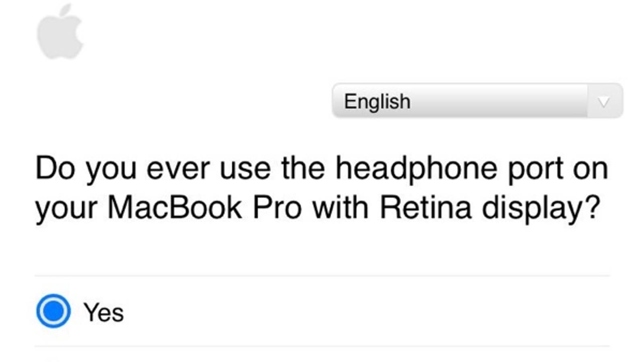The width and height of the screenshot is (644, 362).
Task: Select the Yes radio button
Action: [53, 311]
